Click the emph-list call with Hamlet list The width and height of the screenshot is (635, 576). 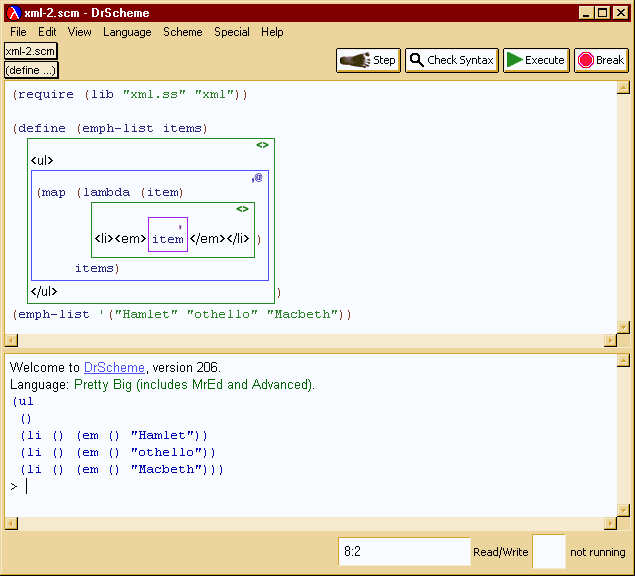point(182,314)
